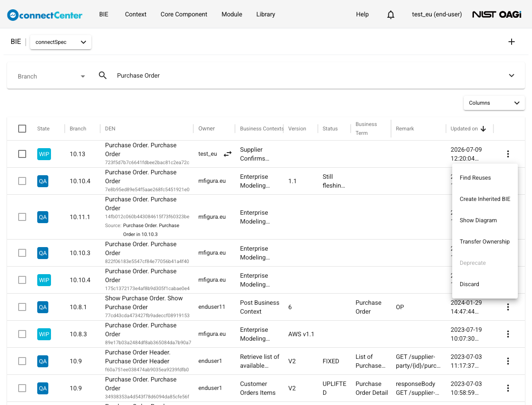
Task: Open more menu for Customer Orders Items row
Action: click(x=508, y=388)
